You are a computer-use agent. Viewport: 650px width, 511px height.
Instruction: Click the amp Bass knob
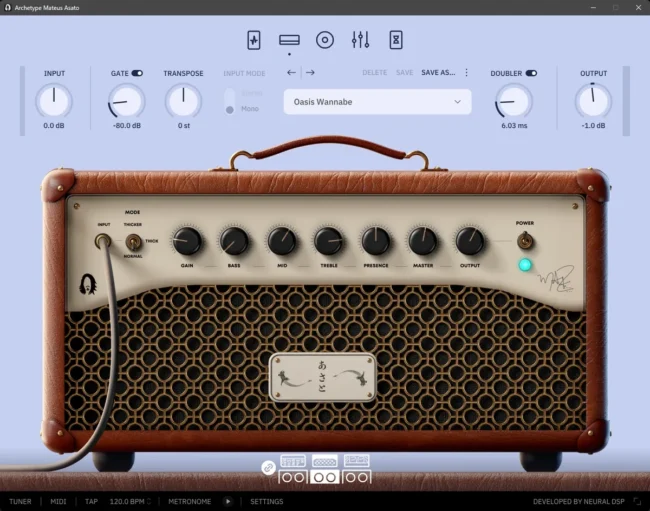[234, 241]
